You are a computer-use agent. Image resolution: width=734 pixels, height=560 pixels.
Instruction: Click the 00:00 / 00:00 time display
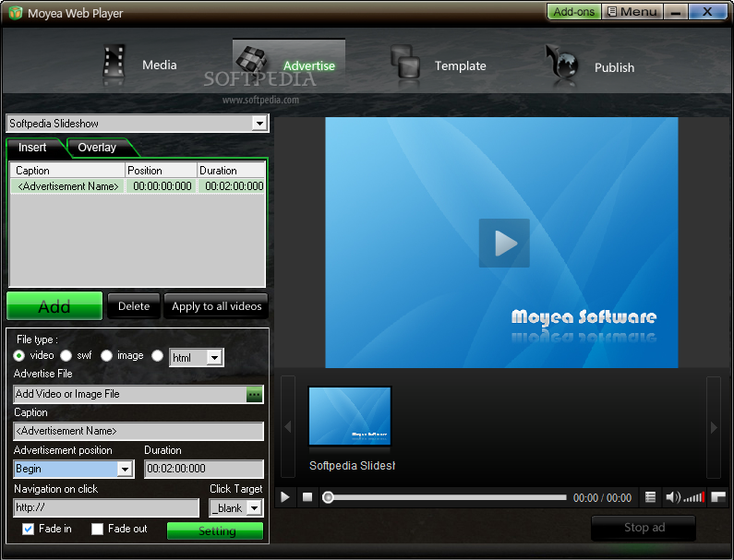603,498
